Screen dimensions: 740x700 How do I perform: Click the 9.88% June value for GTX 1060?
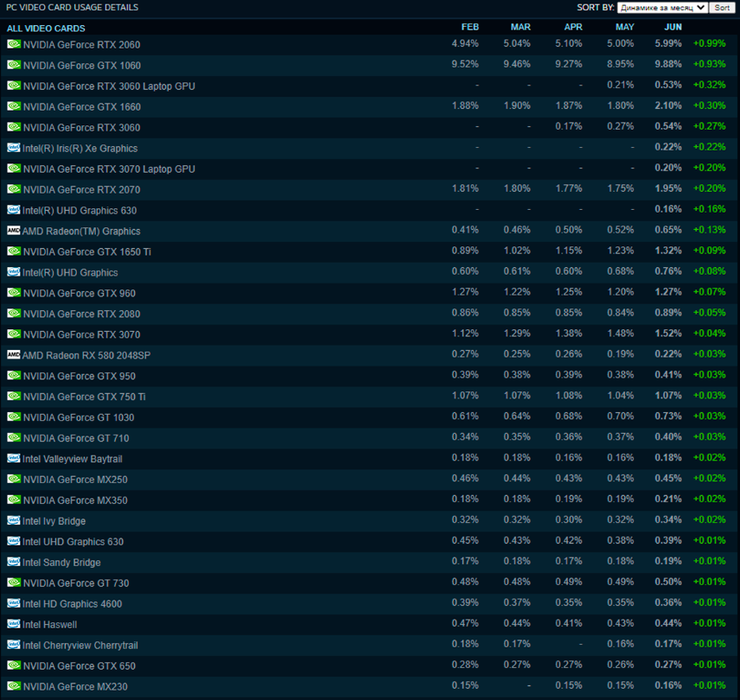click(667, 64)
